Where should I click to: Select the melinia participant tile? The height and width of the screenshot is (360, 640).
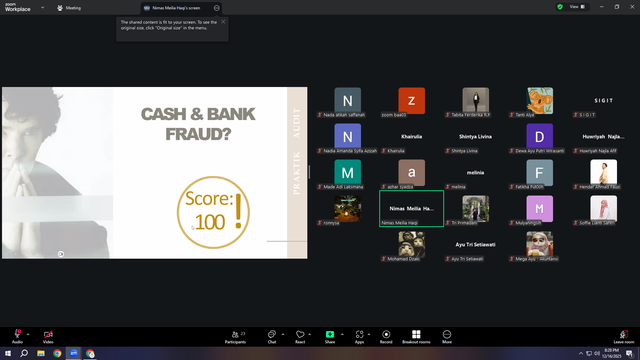(476, 174)
